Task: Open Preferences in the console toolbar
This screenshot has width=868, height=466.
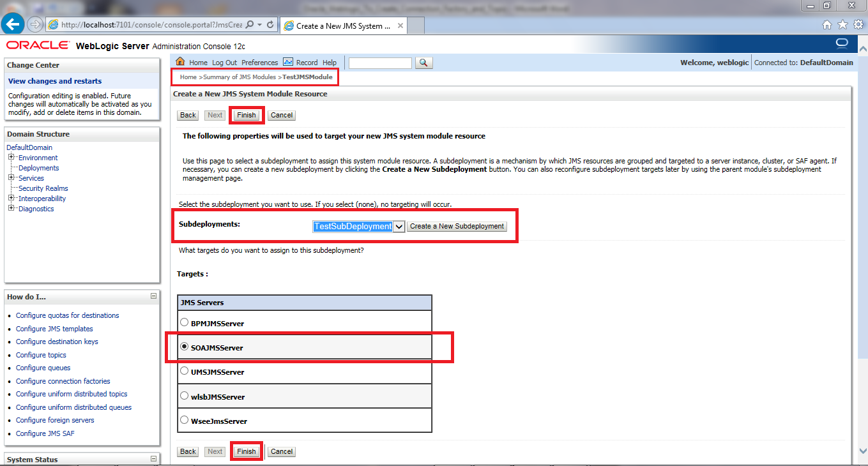Action: [x=259, y=63]
